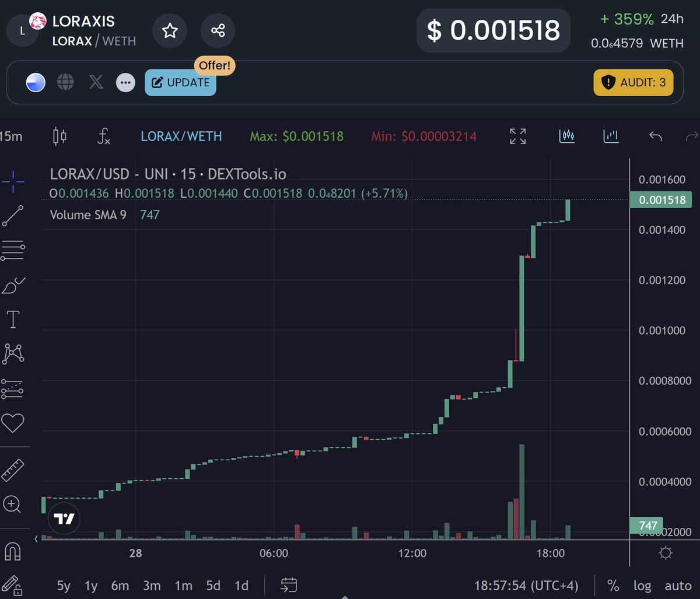The image size is (700, 599).
Task: Set range to 1y
Action: coord(91,586)
